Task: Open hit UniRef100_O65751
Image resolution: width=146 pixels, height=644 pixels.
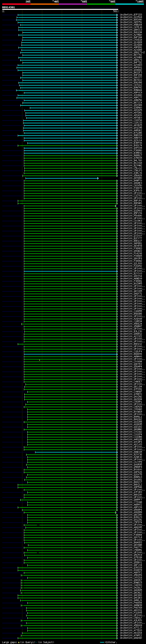Action: 131,22
